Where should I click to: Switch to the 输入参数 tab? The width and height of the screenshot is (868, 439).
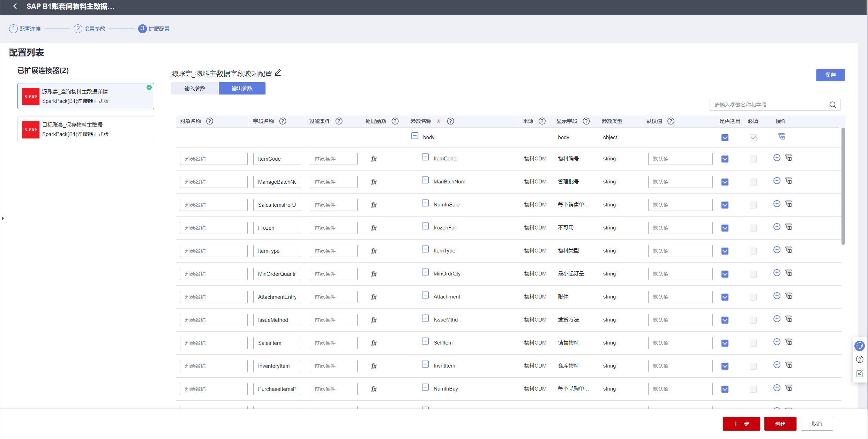tap(195, 89)
